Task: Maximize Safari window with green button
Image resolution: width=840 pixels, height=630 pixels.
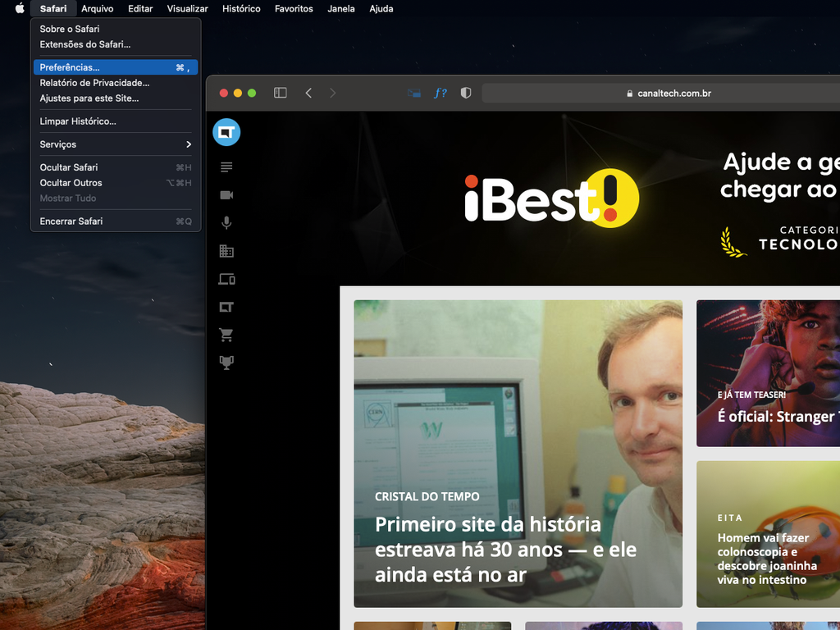Action: (x=252, y=94)
